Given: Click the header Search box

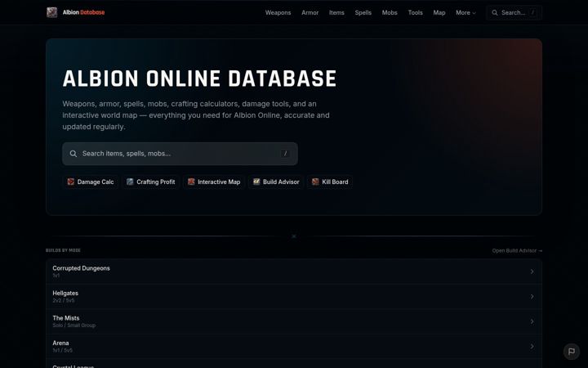Looking at the screenshot, I should click(x=514, y=13).
